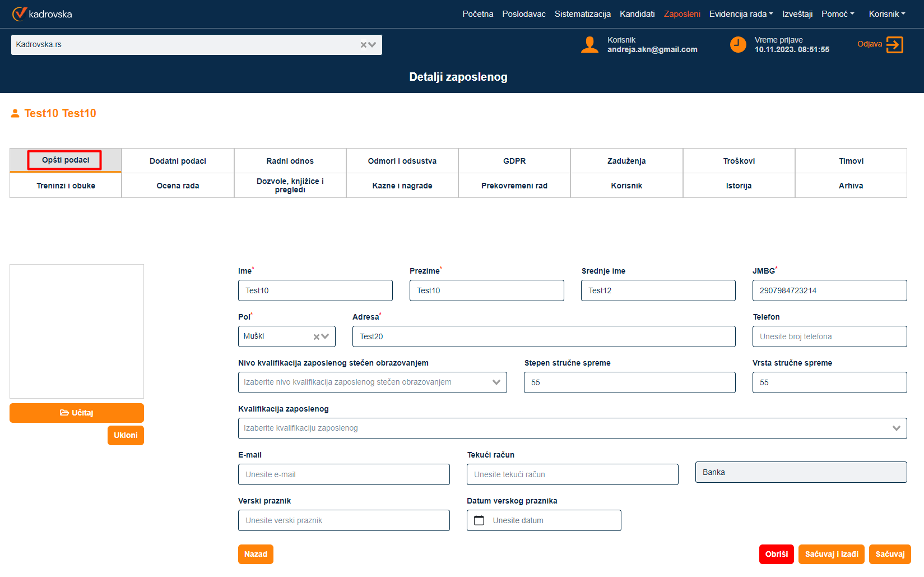924x577 pixels.
Task: Open the Nivo kvalifikacija zaposlenog dropdown
Action: [496, 382]
